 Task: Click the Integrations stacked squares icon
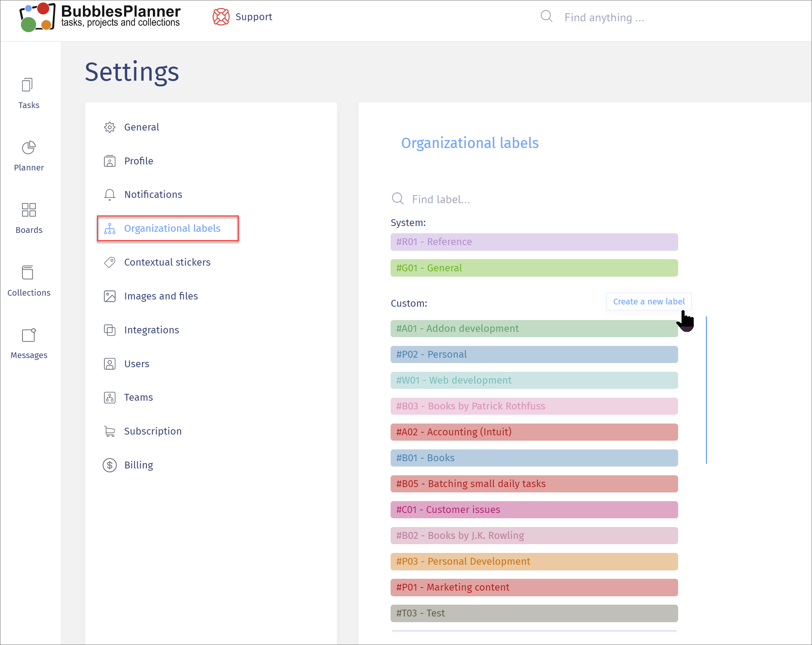tap(110, 330)
